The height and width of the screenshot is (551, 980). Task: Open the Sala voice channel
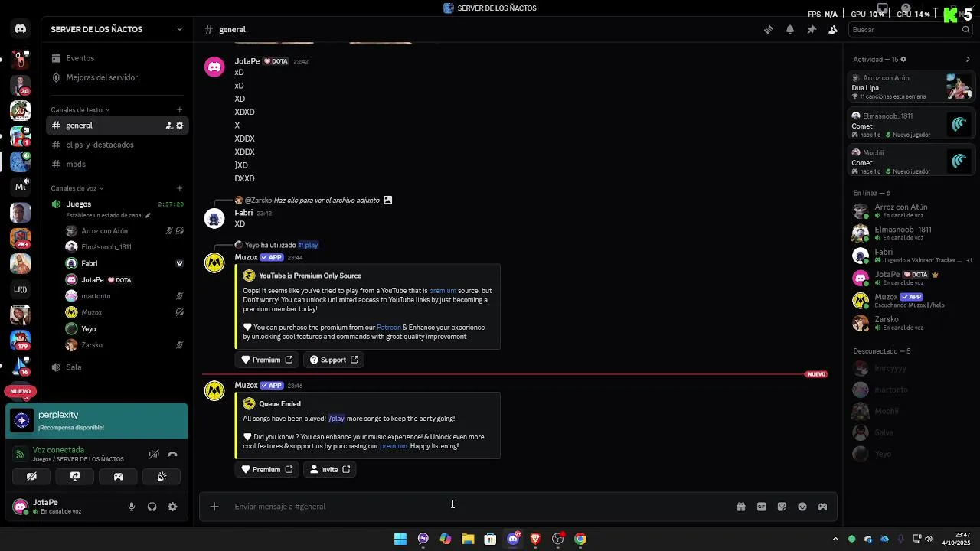point(117,367)
